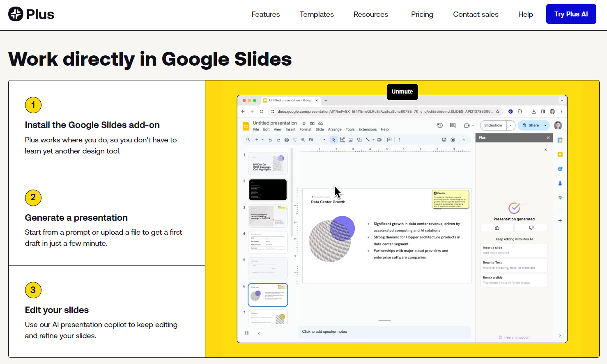The image size is (607, 364).
Task: Select the Edit your slides step
Action: [107, 311]
